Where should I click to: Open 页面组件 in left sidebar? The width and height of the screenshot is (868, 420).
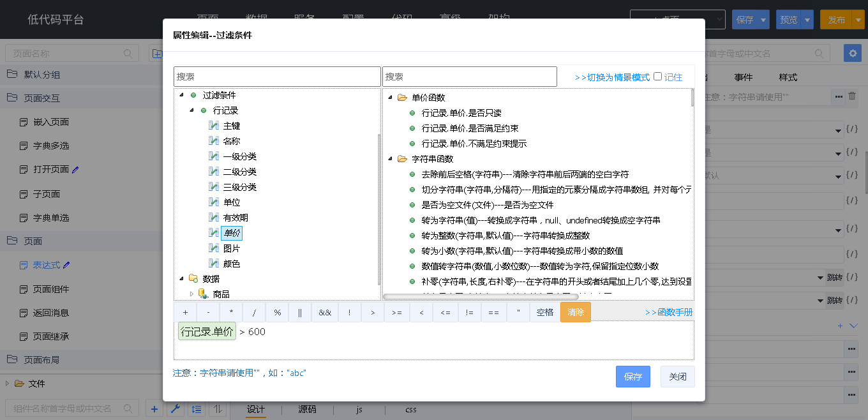[x=51, y=289]
